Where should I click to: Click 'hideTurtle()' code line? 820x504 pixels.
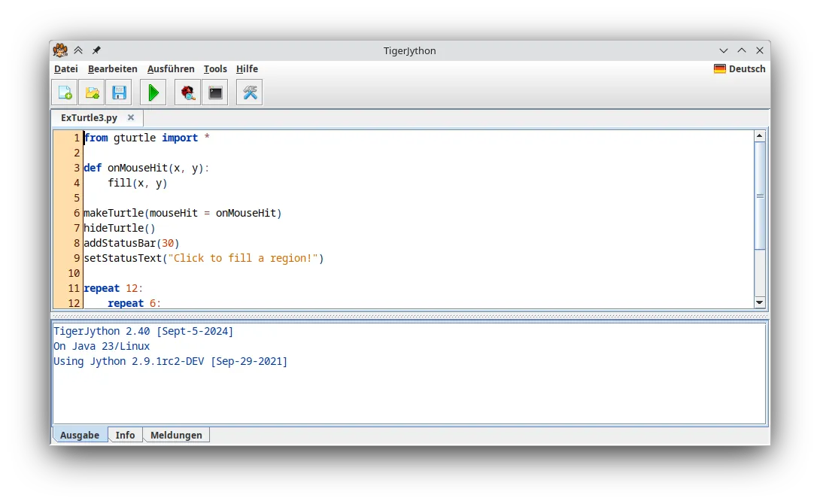pos(119,228)
